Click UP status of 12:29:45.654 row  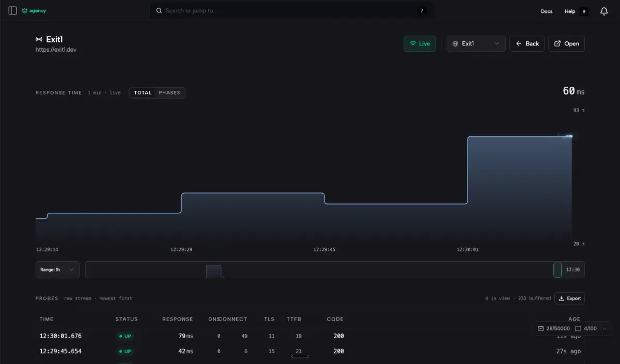tap(125, 352)
